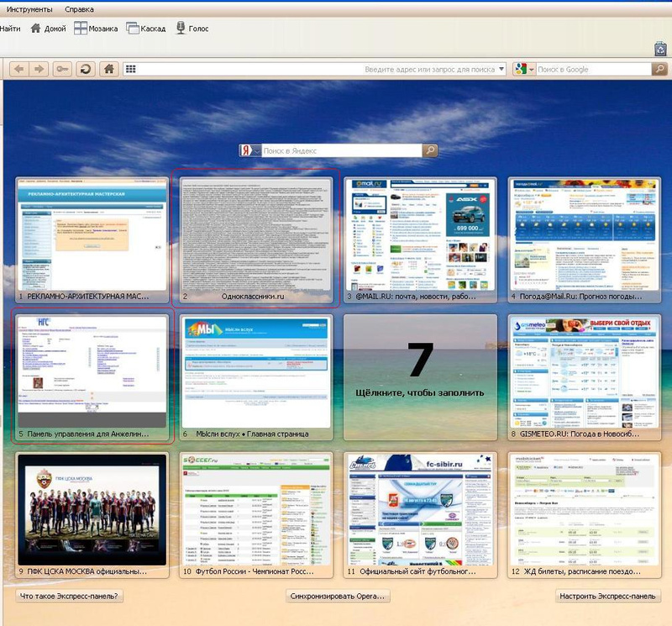
Task: Click the Голос voice microphone button
Action: [x=192, y=29]
